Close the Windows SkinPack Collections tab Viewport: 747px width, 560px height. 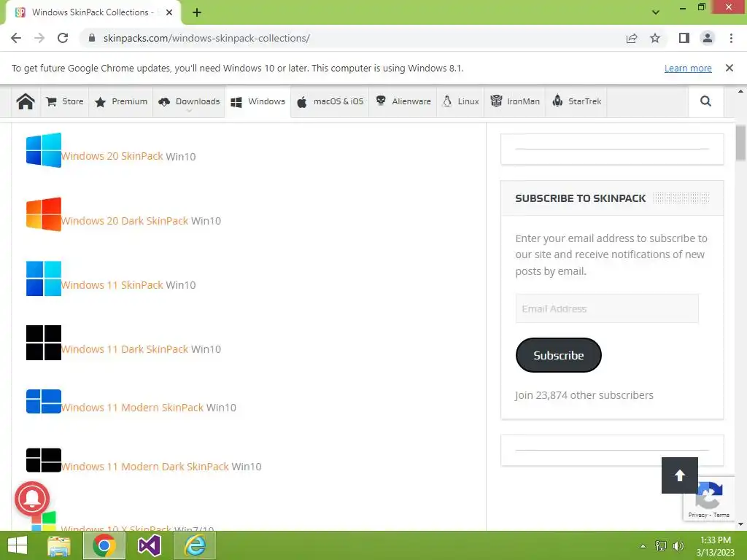(169, 12)
